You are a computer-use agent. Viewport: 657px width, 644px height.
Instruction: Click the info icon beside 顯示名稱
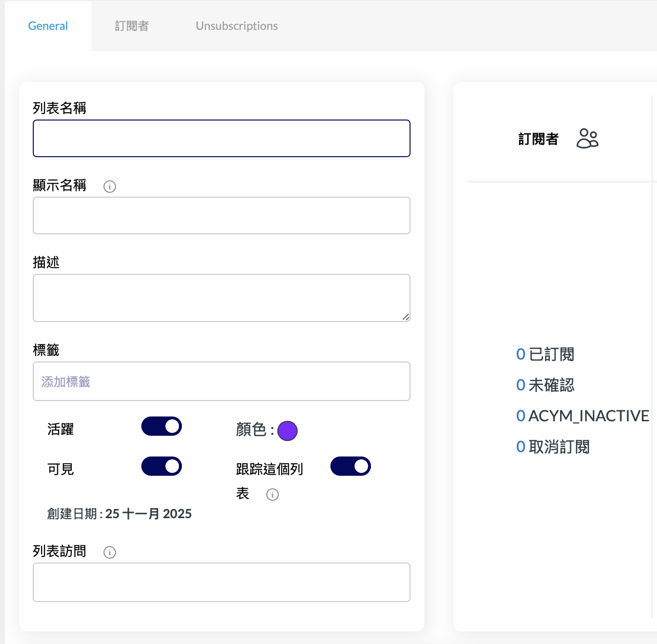tap(109, 187)
